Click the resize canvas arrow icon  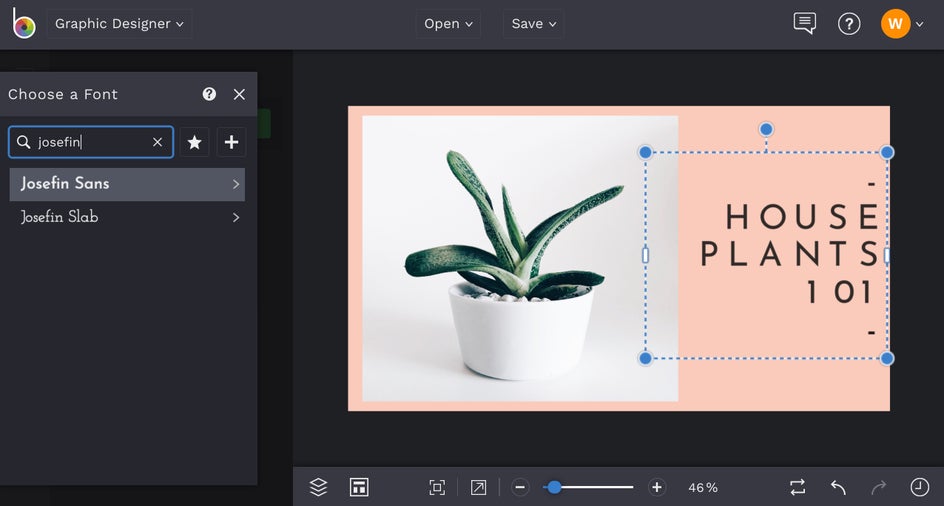(479, 487)
